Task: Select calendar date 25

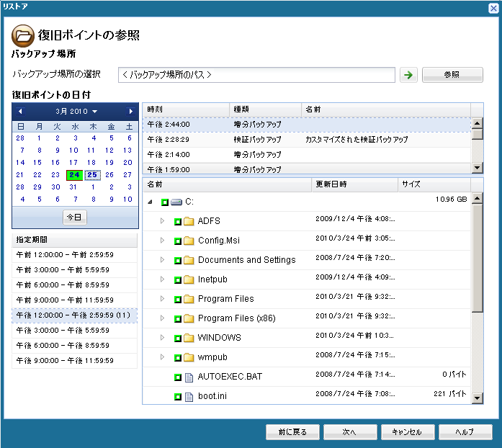Action: click(92, 175)
